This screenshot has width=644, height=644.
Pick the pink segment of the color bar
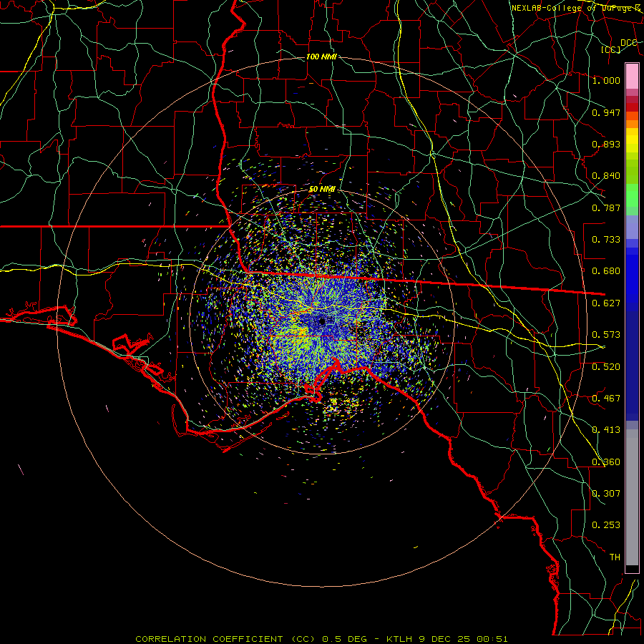pos(632,76)
